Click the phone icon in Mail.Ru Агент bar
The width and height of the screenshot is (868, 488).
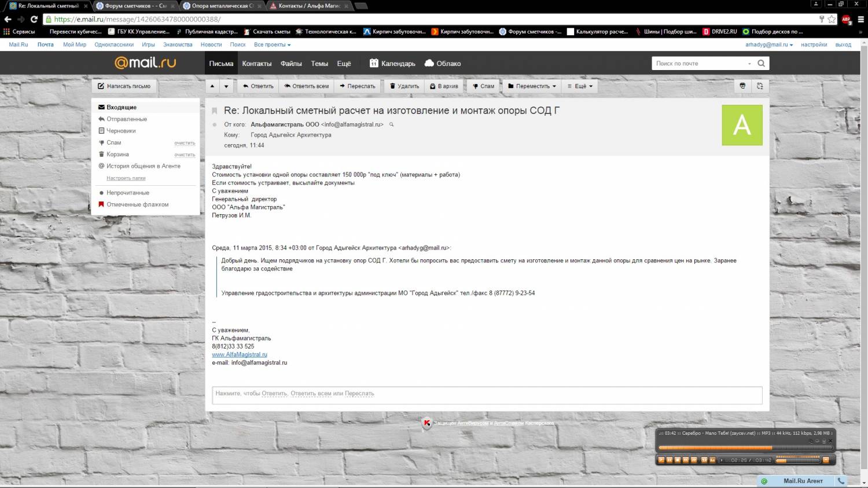pos(841,481)
